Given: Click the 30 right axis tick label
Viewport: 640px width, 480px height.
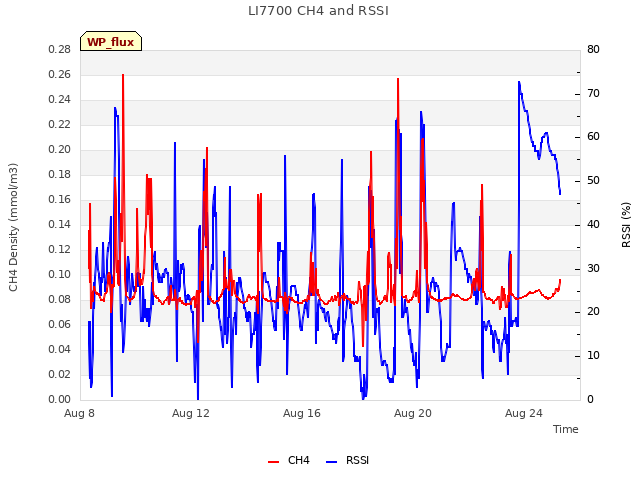Looking at the screenshot, I should pyautogui.click(x=593, y=269).
